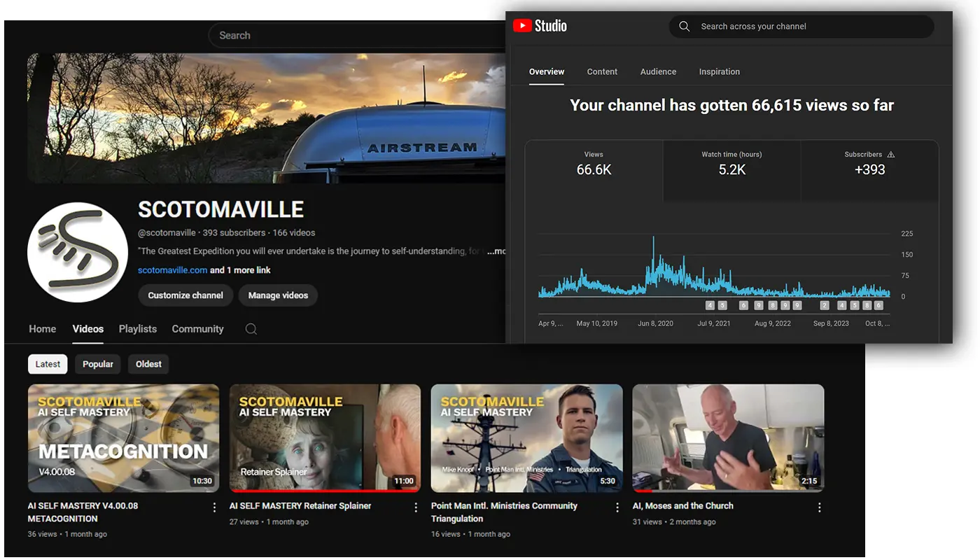Open the Community tab
Viewport: 980px width, 560px height.
[197, 329]
